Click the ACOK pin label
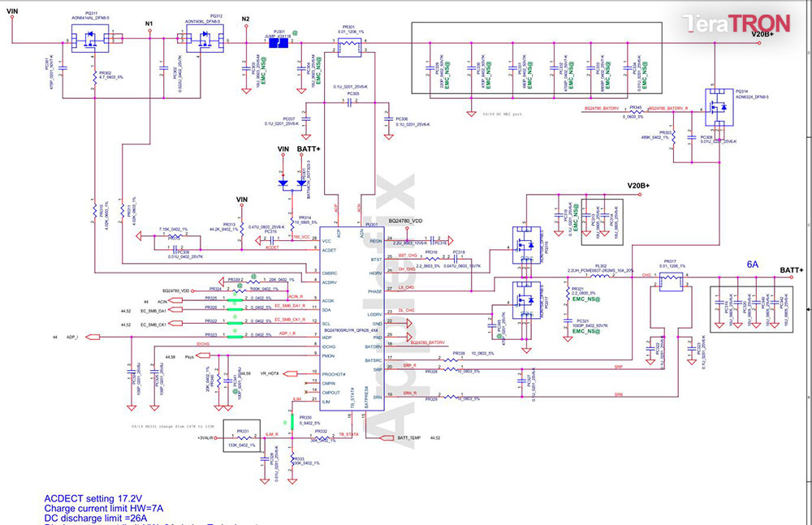Screen dimensions: 812x525 point(328,301)
